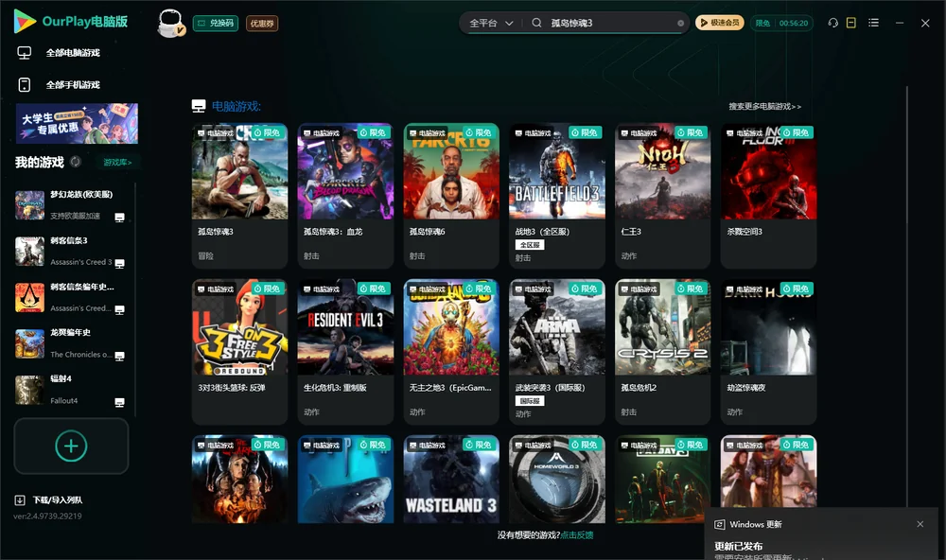This screenshot has height=560, width=946.
Task: Open customer service headset icon
Action: pos(833,23)
